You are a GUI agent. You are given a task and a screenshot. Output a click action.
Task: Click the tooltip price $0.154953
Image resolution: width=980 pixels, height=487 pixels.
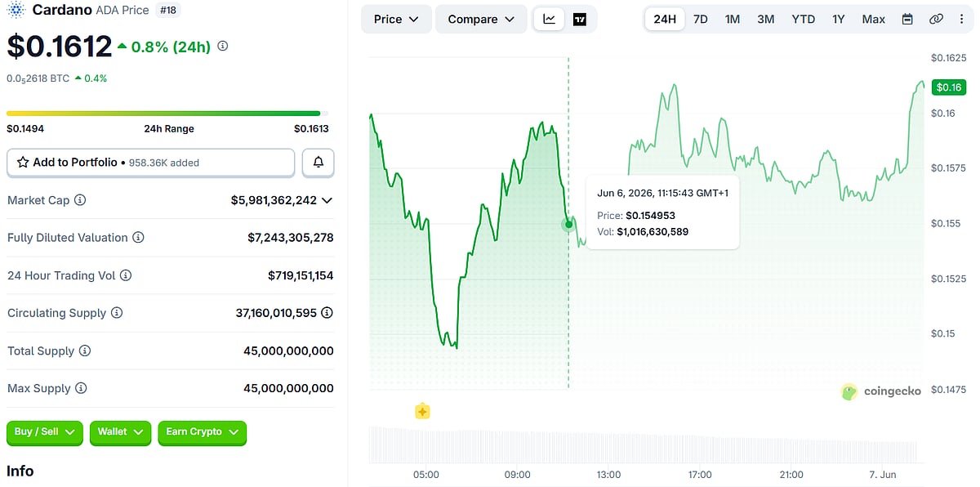pos(650,216)
